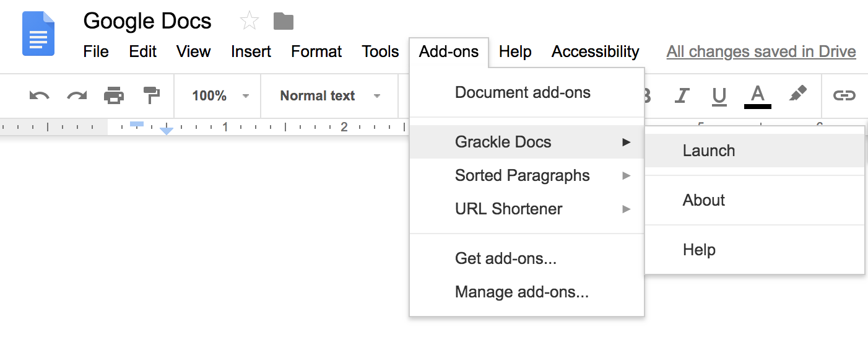Open the Accessibility menu

click(x=596, y=51)
